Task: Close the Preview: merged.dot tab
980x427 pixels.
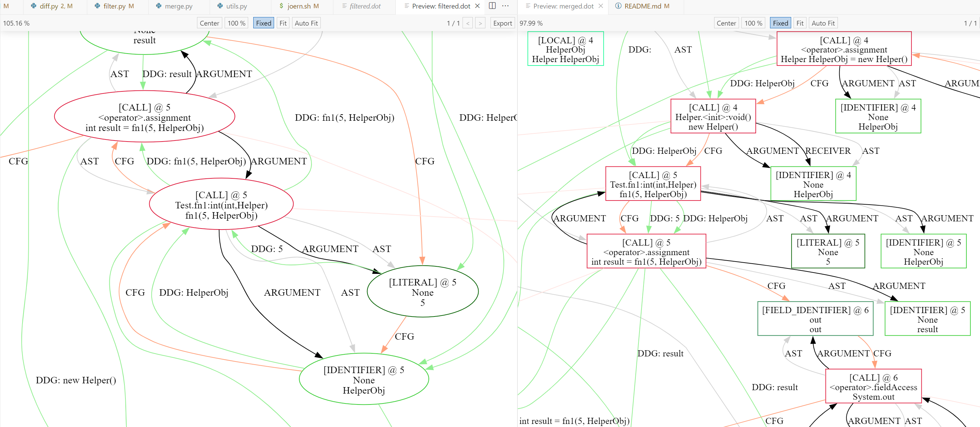Action: (601, 6)
